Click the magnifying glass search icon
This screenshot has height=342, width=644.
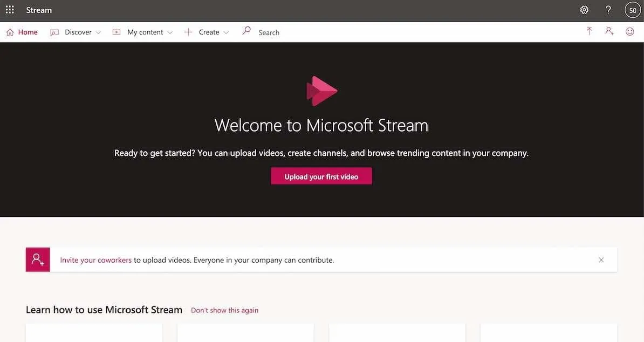pos(246,31)
